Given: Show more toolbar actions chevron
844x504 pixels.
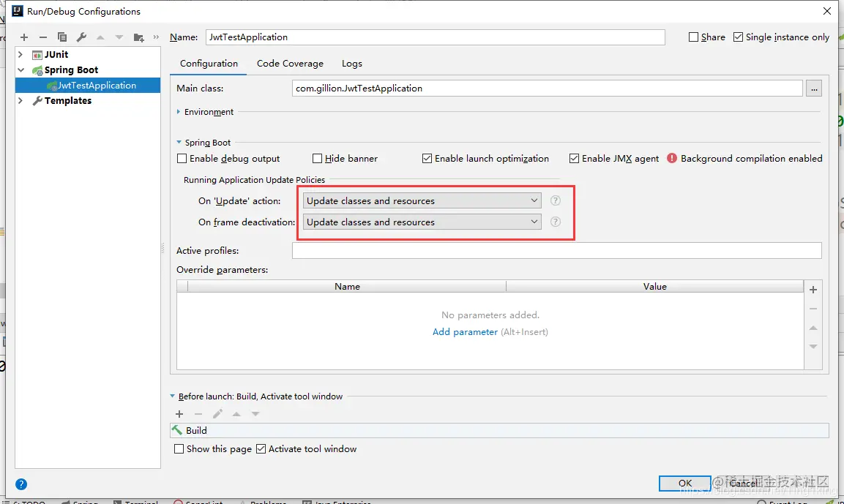Looking at the screenshot, I should pos(156,37).
